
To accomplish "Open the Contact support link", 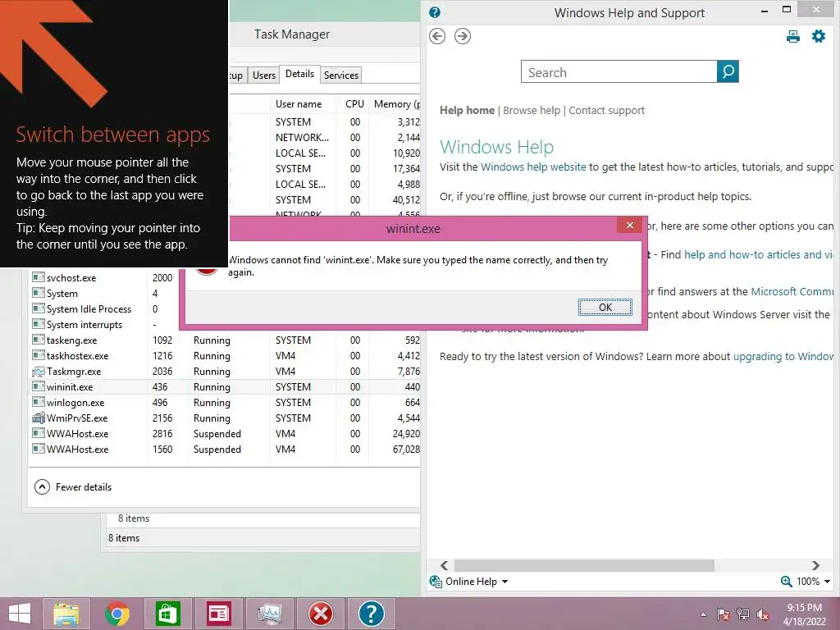I will coord(606,111).
